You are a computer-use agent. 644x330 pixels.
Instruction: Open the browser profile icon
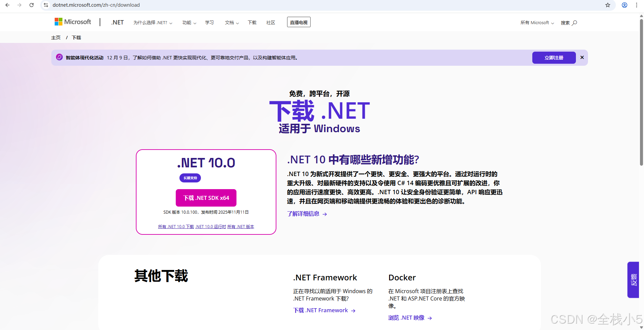[x=625, y=5]
